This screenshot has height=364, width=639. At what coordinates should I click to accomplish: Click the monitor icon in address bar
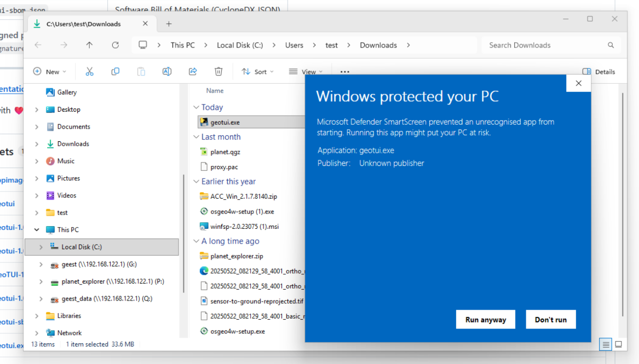[x=142, y=45]
